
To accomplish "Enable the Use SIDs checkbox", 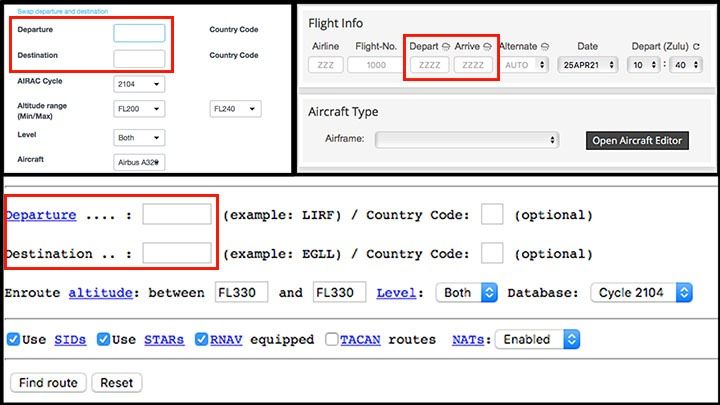I will [x=13, y=339].
